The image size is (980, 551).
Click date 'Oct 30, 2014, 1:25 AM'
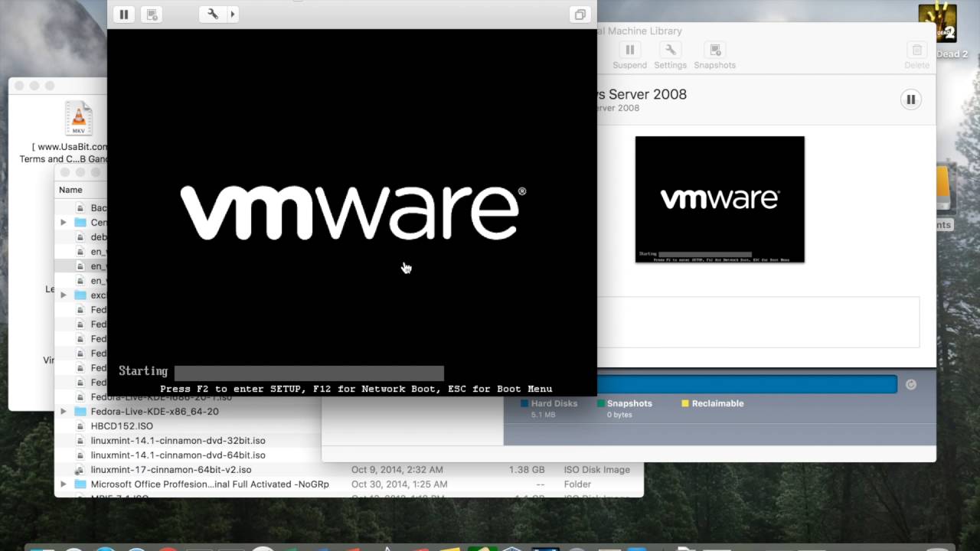[399, 484]
